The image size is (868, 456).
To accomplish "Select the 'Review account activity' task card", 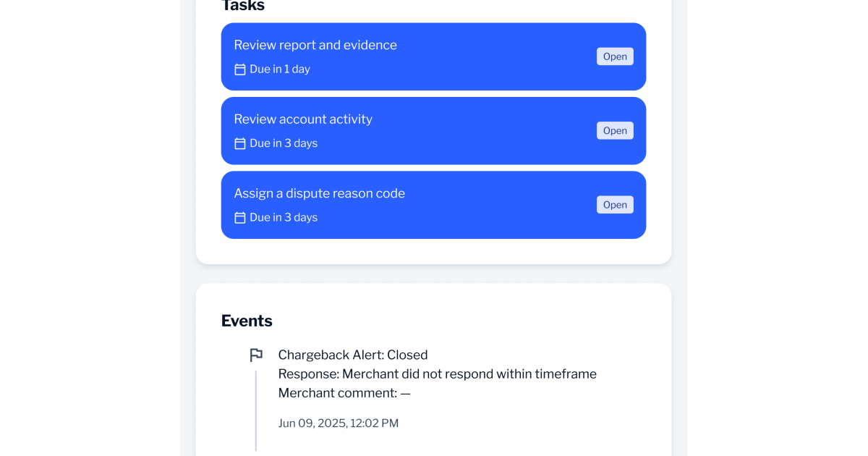I will click(433, 130).
